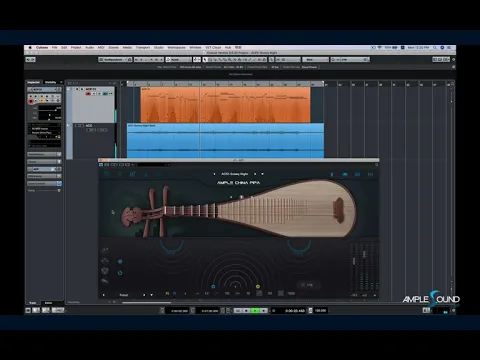Open the Configuration dropdown in the toolbar
The width and height of the screenshot is (480, 360).
tap(115, 60)
